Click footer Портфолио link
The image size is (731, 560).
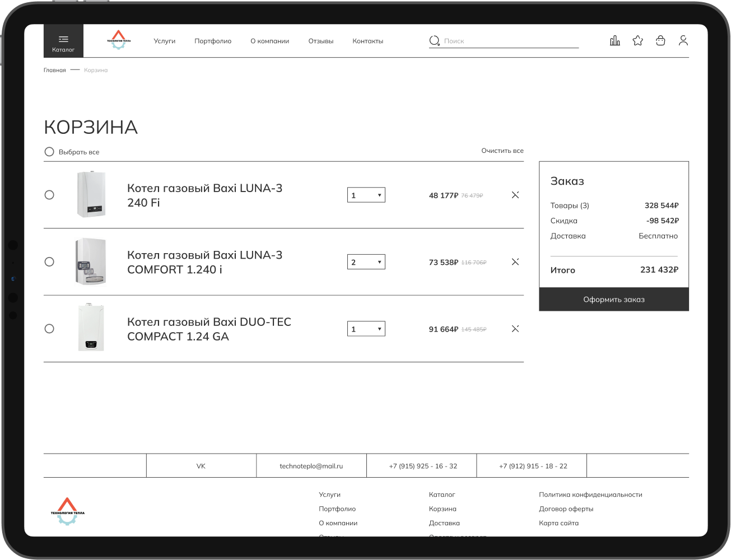point(337,508)
